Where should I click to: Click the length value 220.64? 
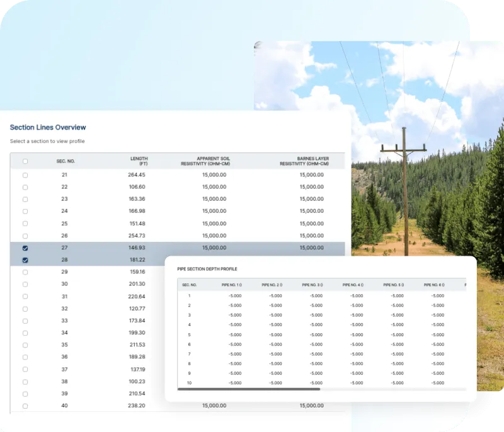[137, 297]
